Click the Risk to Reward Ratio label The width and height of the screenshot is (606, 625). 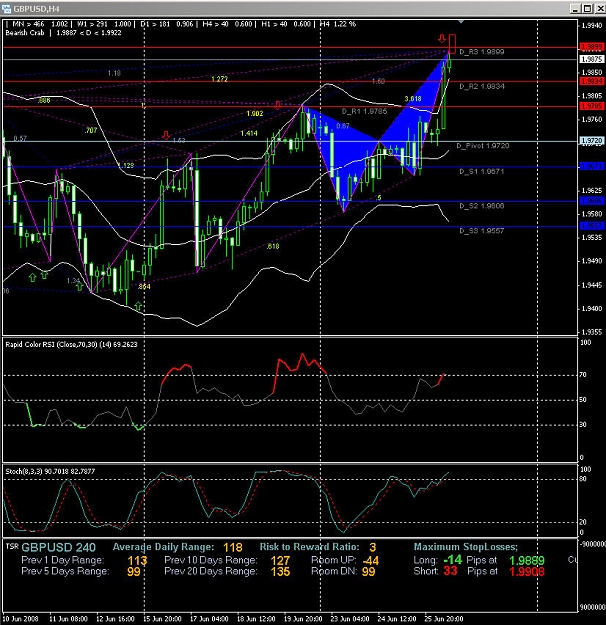coord(309,547)
